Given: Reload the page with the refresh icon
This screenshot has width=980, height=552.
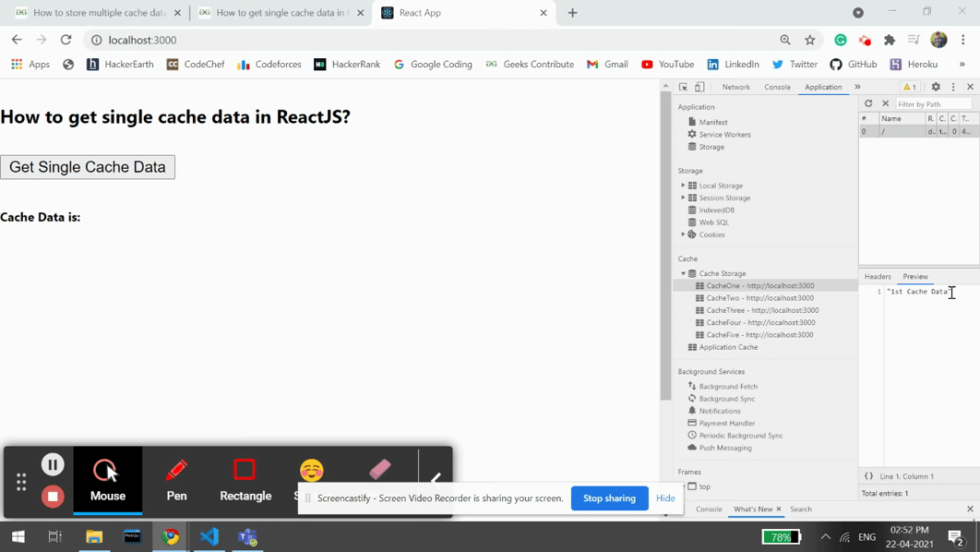Looking at the screenshot, I should pos(66,40).
